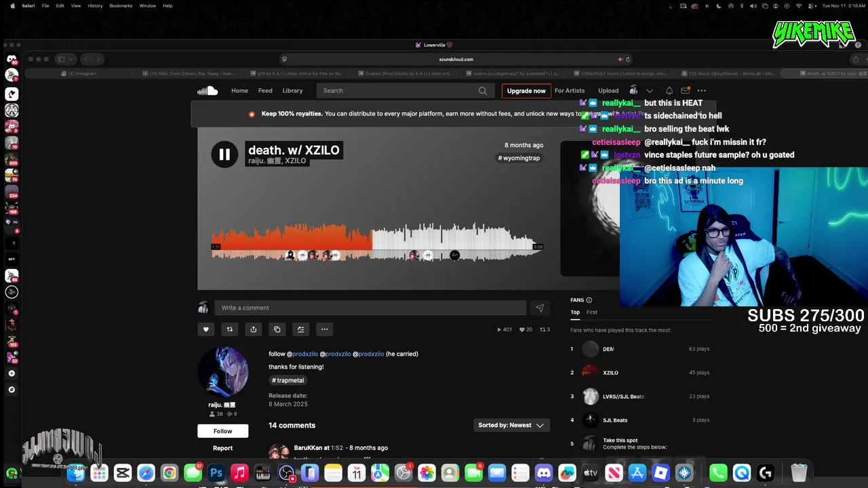Image resolution: width=868 pixels, height=488 pixels.
Task: Open Photos app from the Dock
Action: (427, 473)
